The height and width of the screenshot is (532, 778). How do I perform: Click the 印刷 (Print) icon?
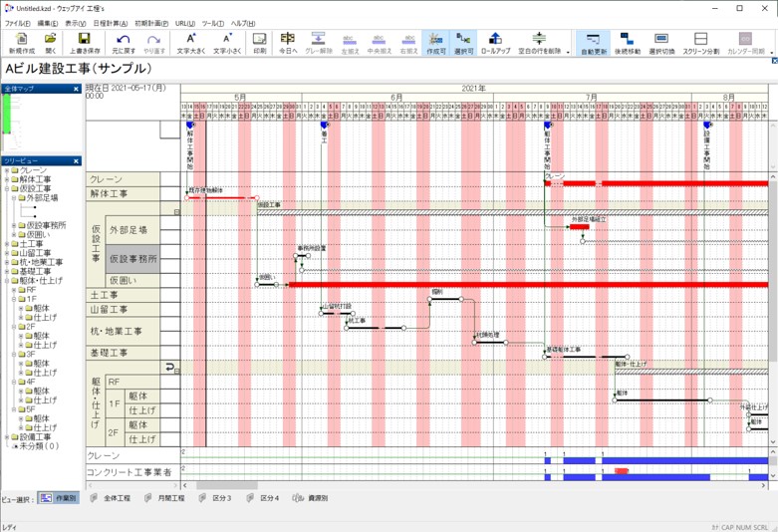[259, 43]
